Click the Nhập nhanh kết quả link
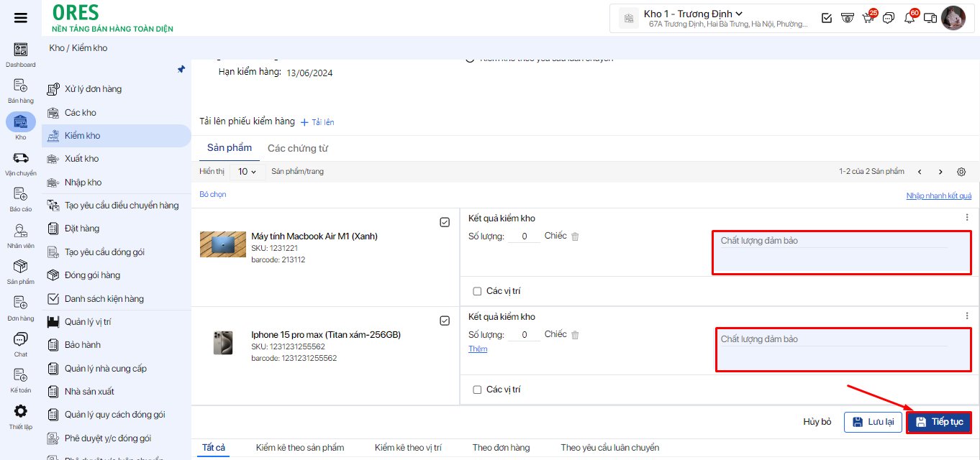980x460 pixels. click(x=938, y=195)
